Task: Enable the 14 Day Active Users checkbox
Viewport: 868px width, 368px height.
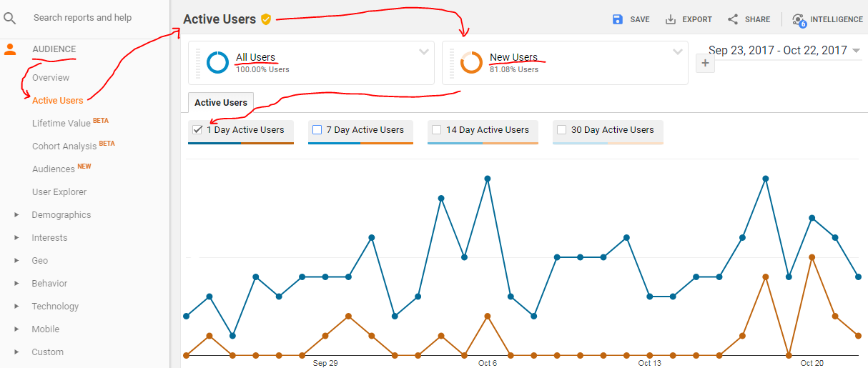Action: coord(436,130)
